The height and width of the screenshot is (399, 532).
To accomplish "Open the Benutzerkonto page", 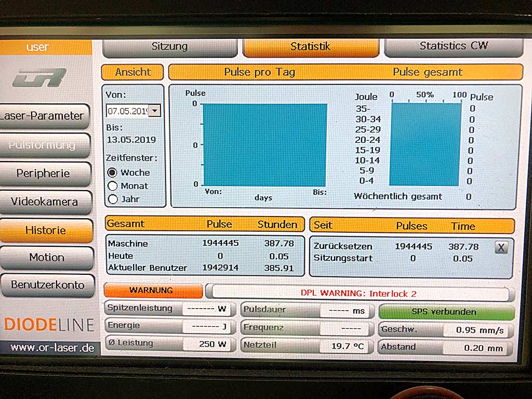I will click(47, 285).
